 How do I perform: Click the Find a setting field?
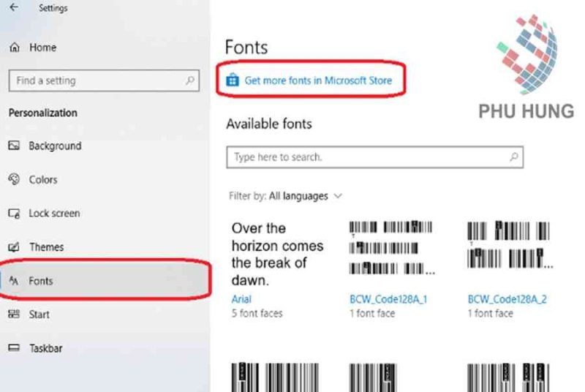pos(104,80)
